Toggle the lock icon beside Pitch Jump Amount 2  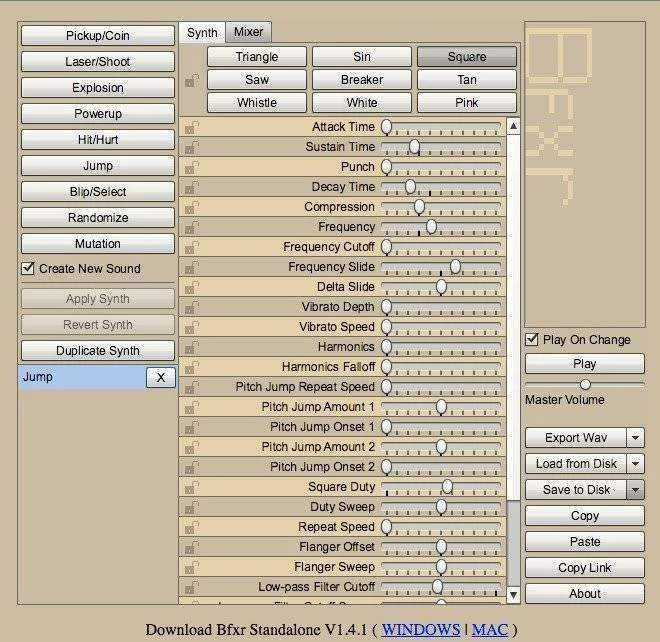[x=192, y=448]
